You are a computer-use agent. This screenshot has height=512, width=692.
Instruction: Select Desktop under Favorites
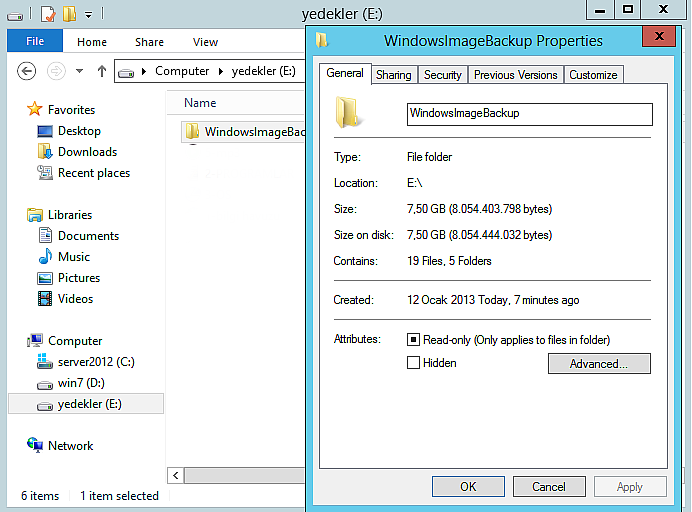79,131
